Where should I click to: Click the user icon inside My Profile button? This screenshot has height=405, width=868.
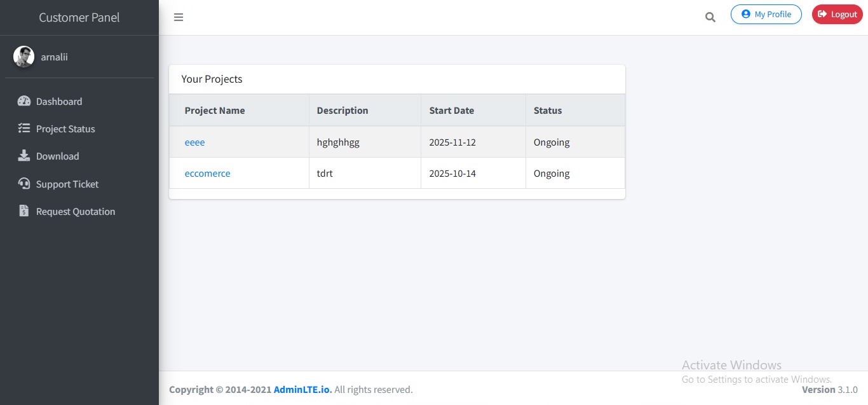tap(747, 14)
